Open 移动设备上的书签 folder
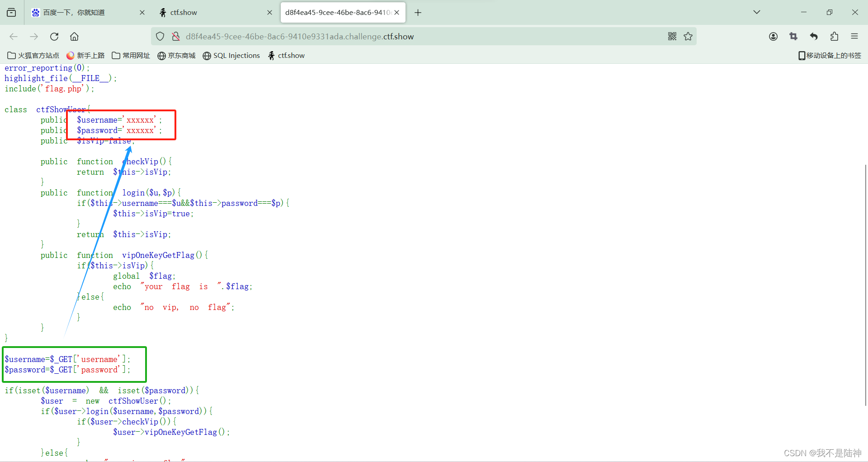 (x=830, y=55)
